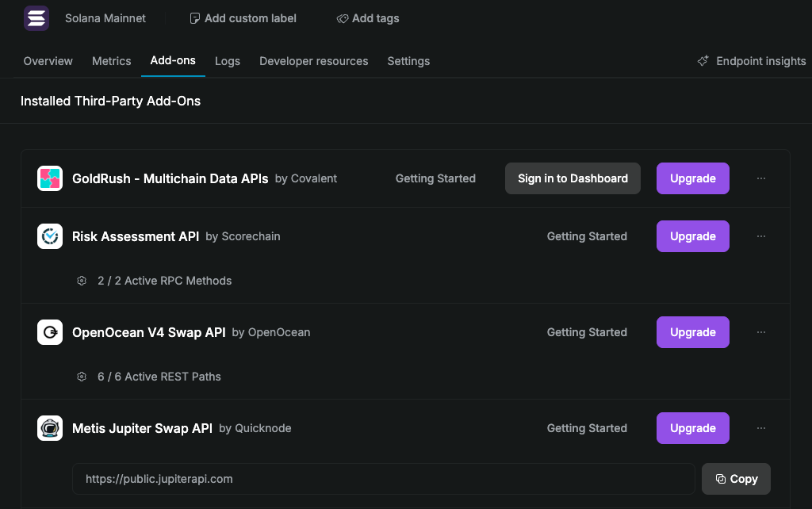Click the note icon beside Add custom label
Screen dimensions: 812x509
(x=195, y=19)
